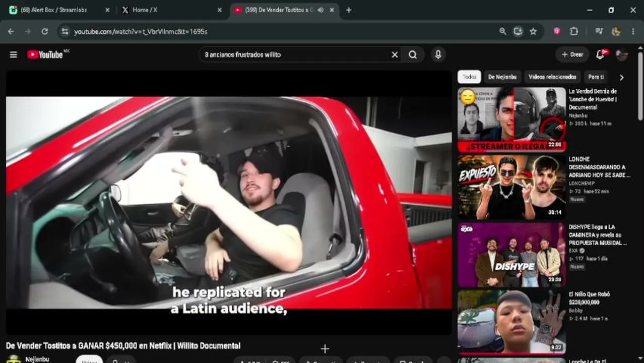Open Nejianbu channel avatar below video
The width and height of the screenshot is (644, 363).
pyautogui.click(x=14, y=359)
